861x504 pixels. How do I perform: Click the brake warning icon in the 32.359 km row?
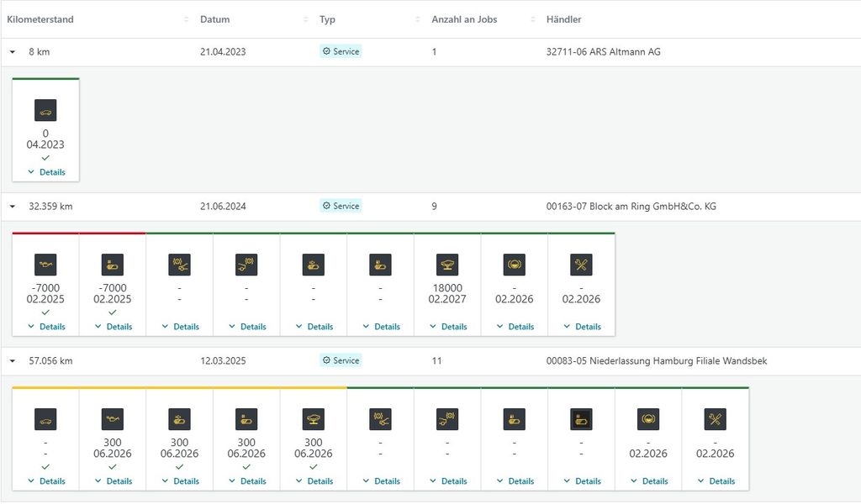point(515,265)
